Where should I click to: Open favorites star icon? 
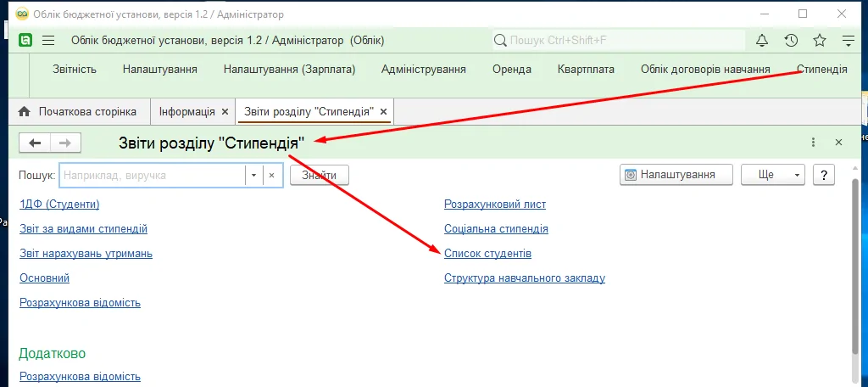pos(820,41)
